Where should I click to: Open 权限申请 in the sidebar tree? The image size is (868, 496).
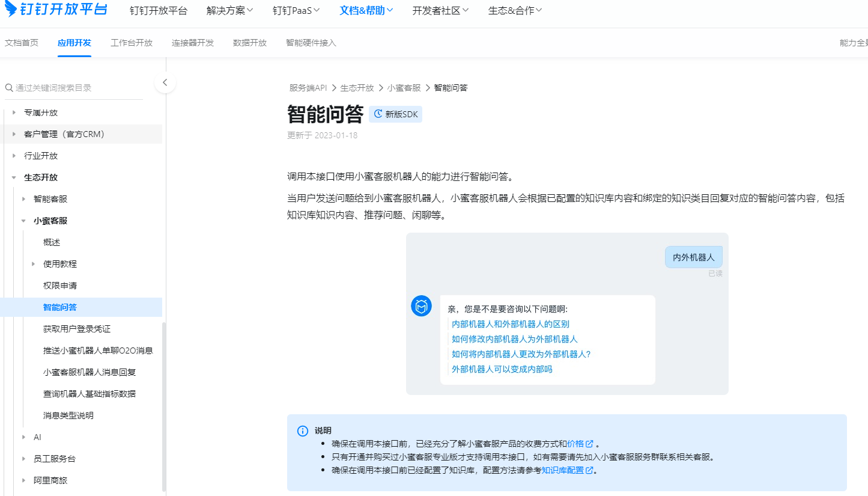click(60, 286)
